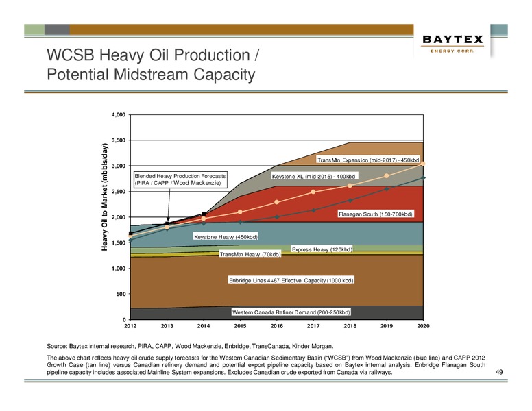Click the 2,000 y-axis value
The image size is (532, 411).
[x=119, y=217]
